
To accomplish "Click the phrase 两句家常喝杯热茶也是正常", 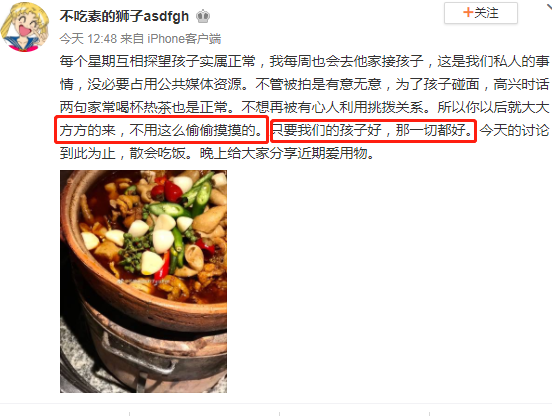I will pos(143,107).
